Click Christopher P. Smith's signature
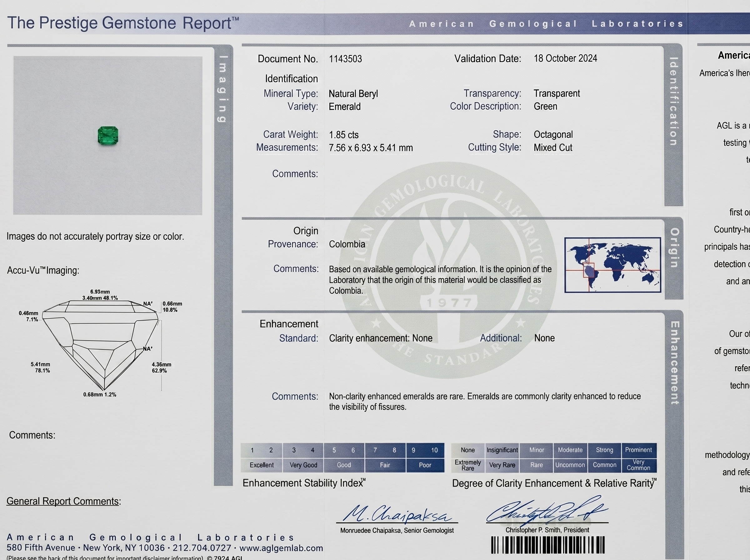Screen dimensions: 750x560 click(547, 510)
